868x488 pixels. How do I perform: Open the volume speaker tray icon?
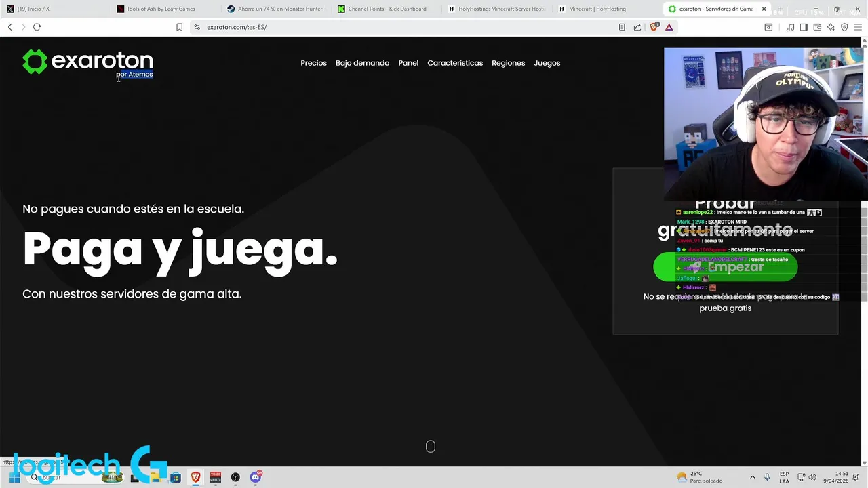812,477
